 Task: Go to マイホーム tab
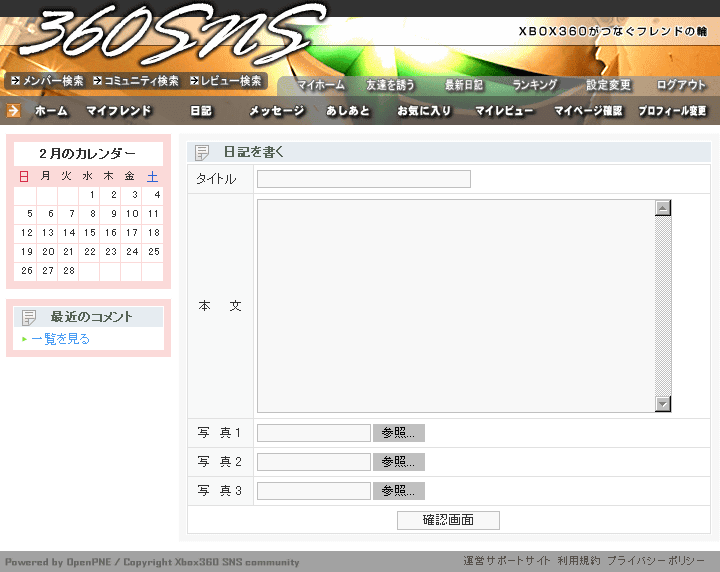click(x=321, y=85)
